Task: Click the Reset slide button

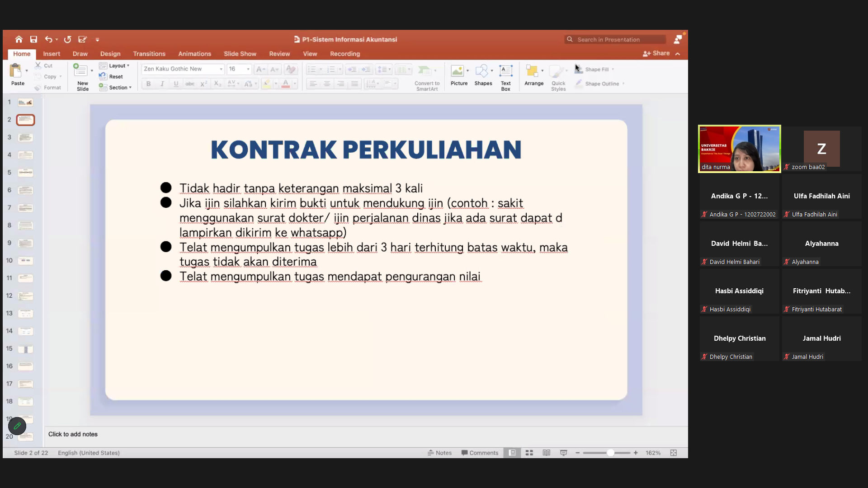Action: tap(111, 76)
